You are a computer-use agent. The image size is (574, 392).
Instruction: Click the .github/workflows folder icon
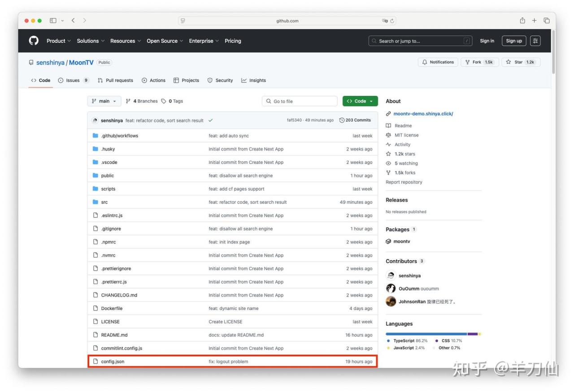[95, 136]
